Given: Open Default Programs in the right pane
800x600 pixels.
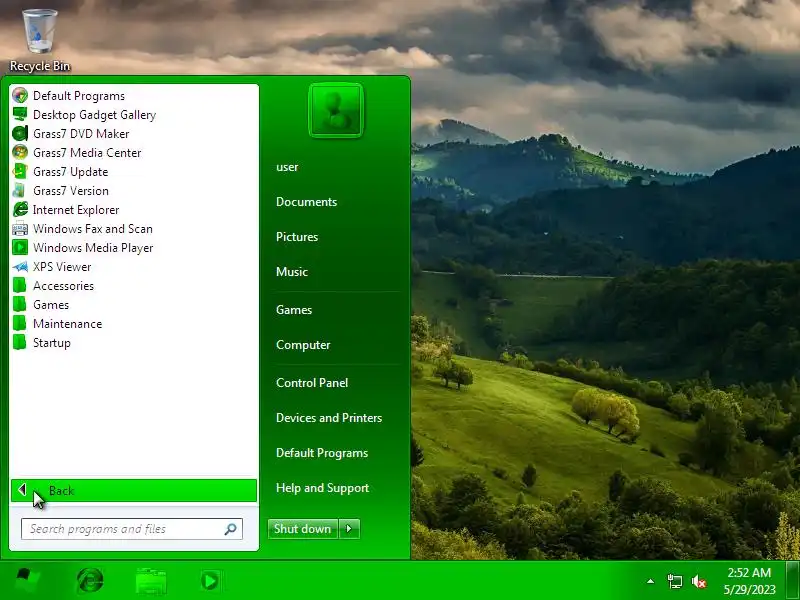Looking at the screenshot, I should [322, 453].
